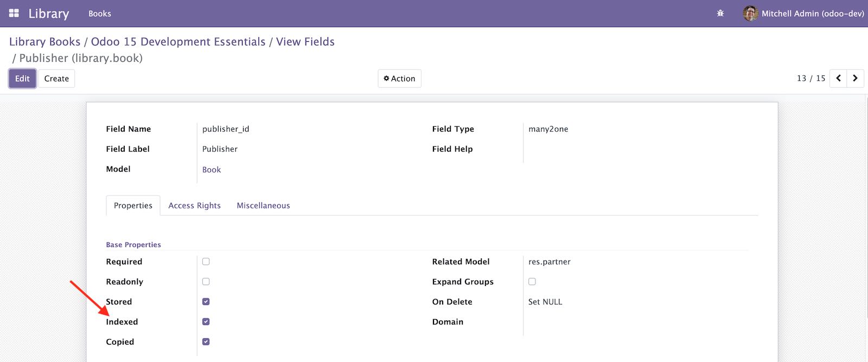Toggle the Expand Groups checkbox
The width and height of the screenshot is (868, 362).
(x=532, y=282)
